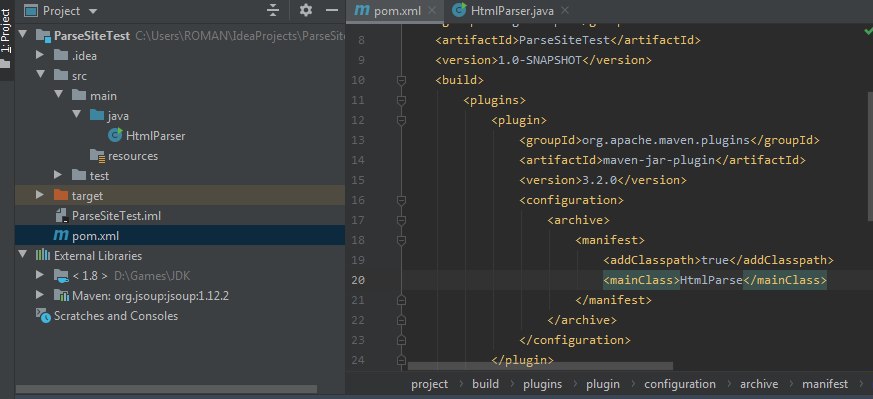
Task: Click breadcrumb 'plugin'
Action: (603, 384)
